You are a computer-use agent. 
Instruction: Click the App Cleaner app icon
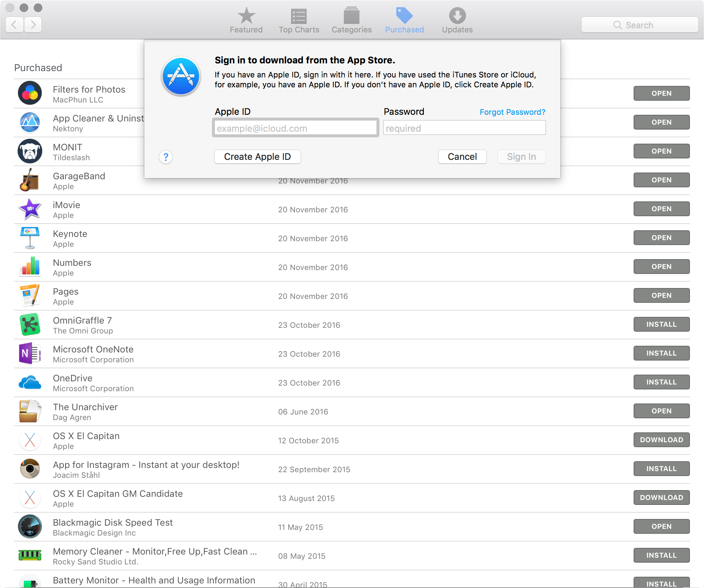(30, 122)
